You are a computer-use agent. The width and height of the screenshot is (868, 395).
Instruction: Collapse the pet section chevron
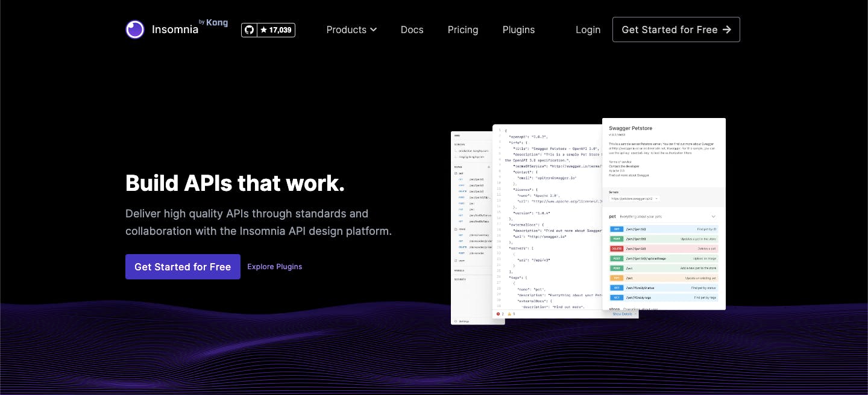tap(713, 216)
